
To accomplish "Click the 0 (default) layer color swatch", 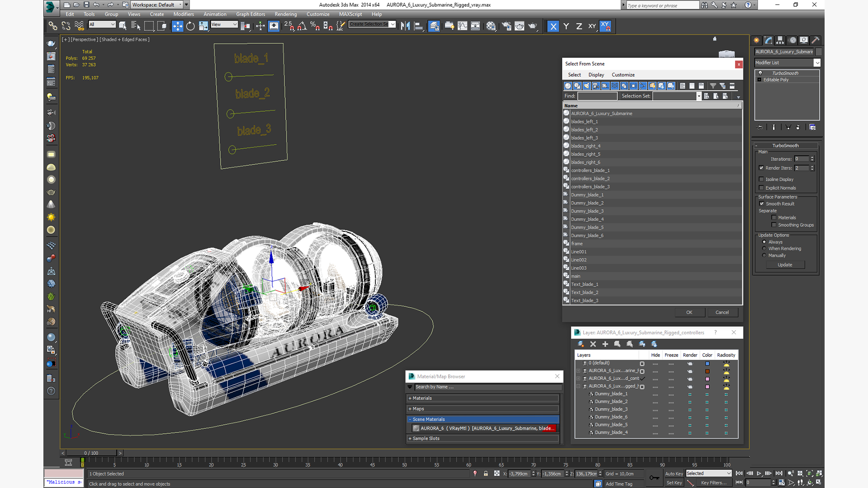I will 707,363.
